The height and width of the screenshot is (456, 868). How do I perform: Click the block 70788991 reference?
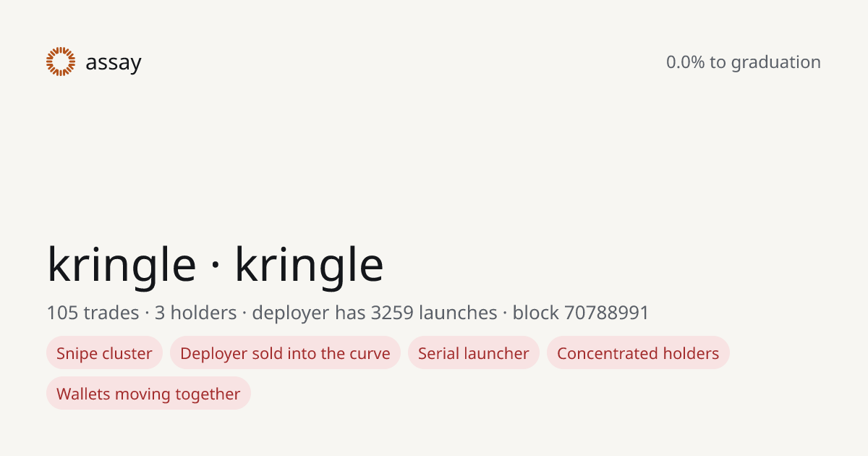point(581,313)
